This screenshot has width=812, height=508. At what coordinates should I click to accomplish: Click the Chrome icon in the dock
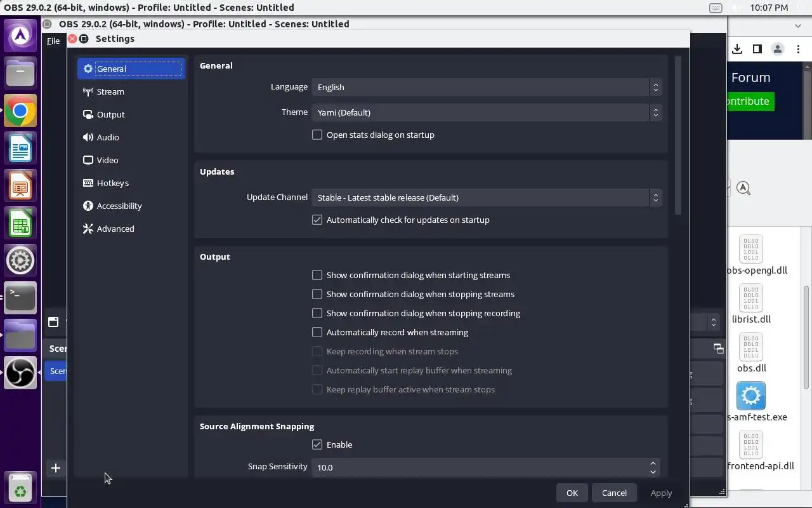pos(20,111)
